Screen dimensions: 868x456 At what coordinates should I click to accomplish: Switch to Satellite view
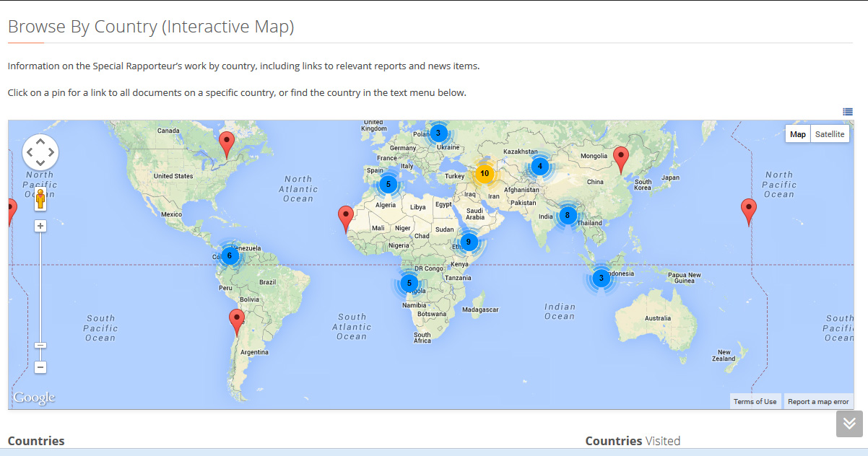click(830, 134)
